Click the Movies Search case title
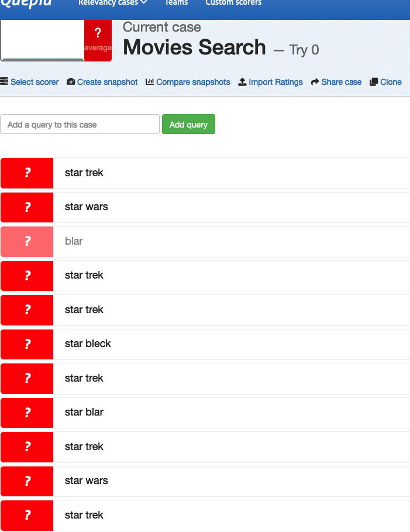Viewport: 410px width, 532px height. click(x=194, y=47)
